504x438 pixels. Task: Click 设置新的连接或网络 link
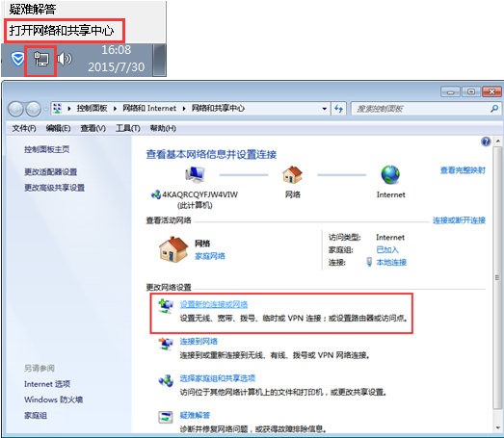point(214,304)
